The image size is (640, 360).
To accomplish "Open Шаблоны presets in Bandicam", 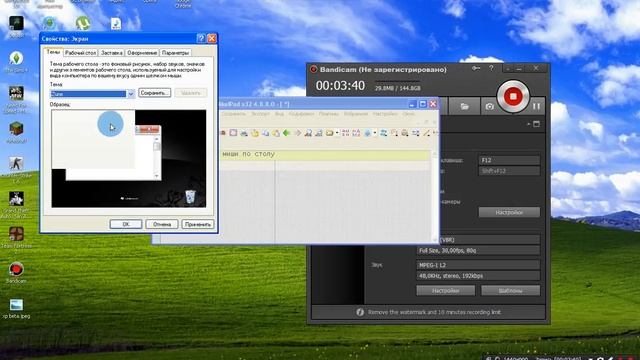I will [510, 291].
